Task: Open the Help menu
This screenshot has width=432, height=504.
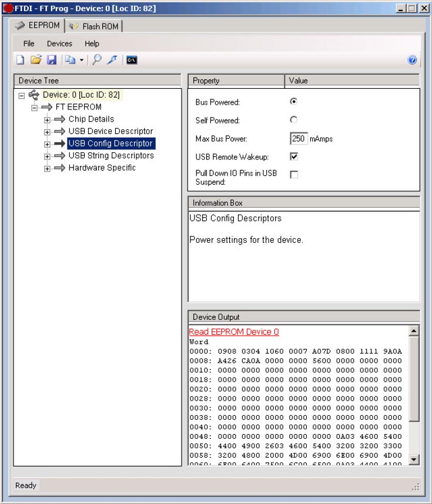Action: pos(92,44)
